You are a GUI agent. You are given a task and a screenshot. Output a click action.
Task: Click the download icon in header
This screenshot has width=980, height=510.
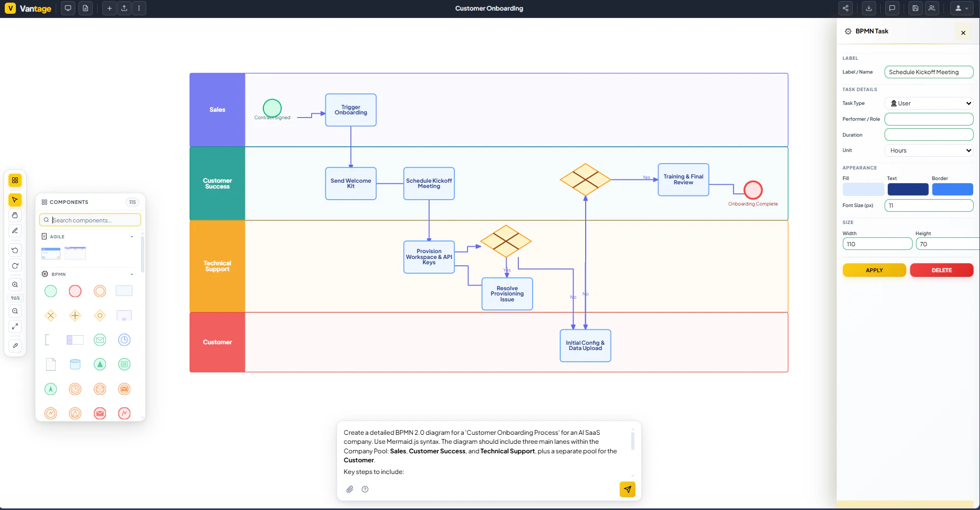click(869, 8)
